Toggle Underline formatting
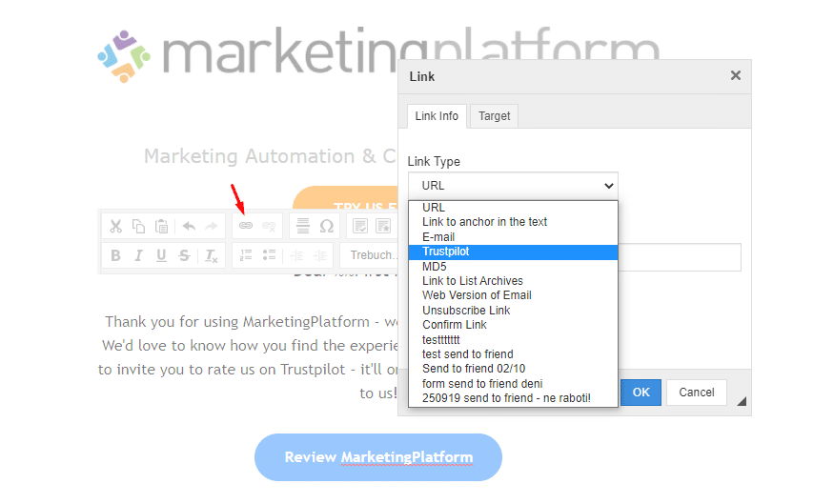 coord(161,255)
